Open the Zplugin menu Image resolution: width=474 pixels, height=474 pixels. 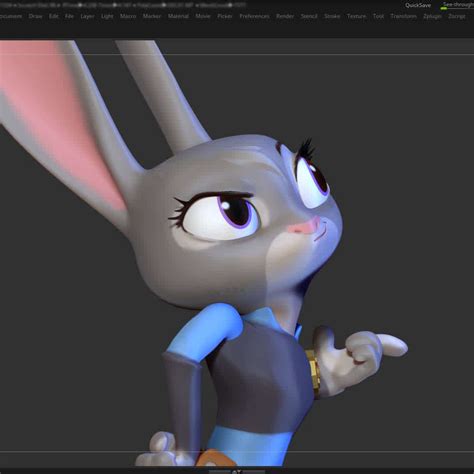click(432, 16)
